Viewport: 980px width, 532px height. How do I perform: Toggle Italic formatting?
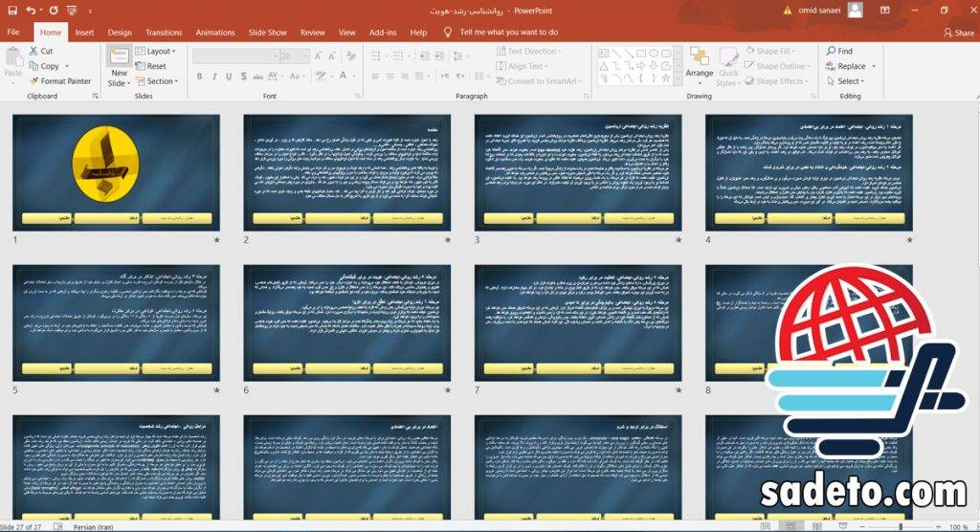click(x=214, y=76)
